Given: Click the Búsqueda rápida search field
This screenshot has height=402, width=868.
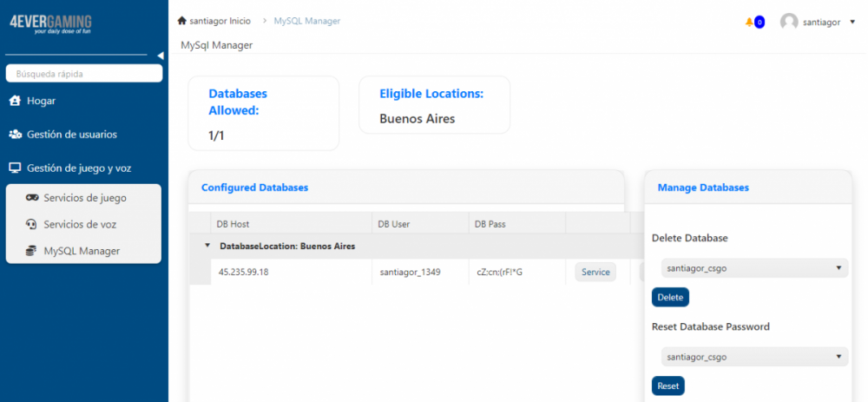Looking at the screenshot, I should coord(84,74).
